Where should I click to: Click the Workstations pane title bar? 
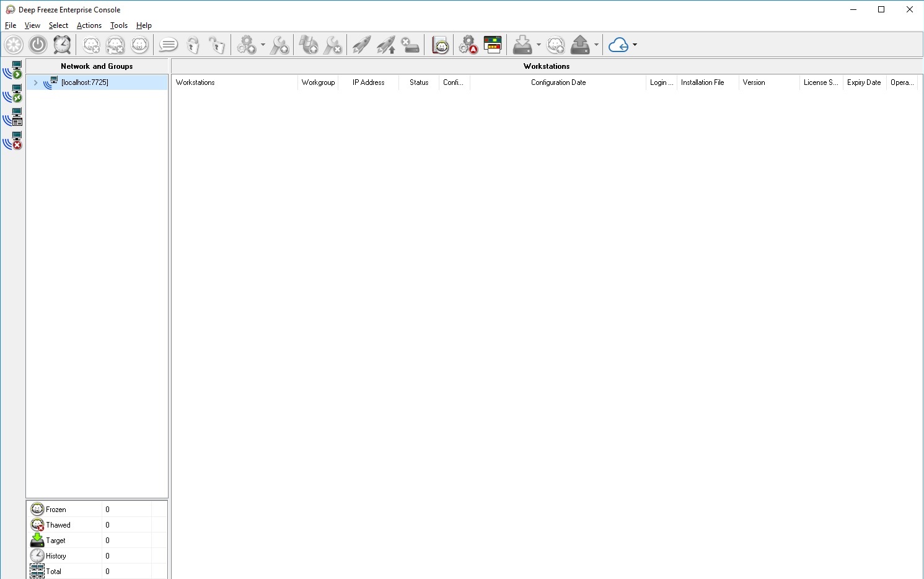547,66
